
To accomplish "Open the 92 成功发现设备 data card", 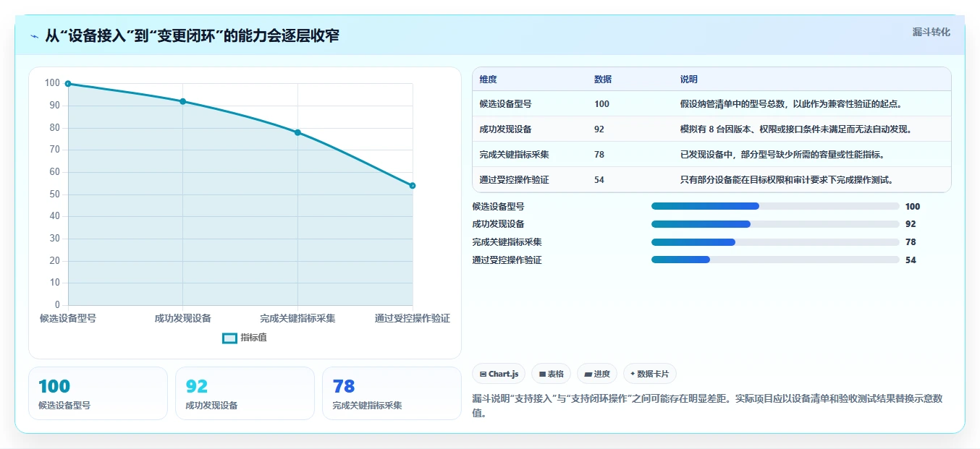I will (x=245, y=393).
